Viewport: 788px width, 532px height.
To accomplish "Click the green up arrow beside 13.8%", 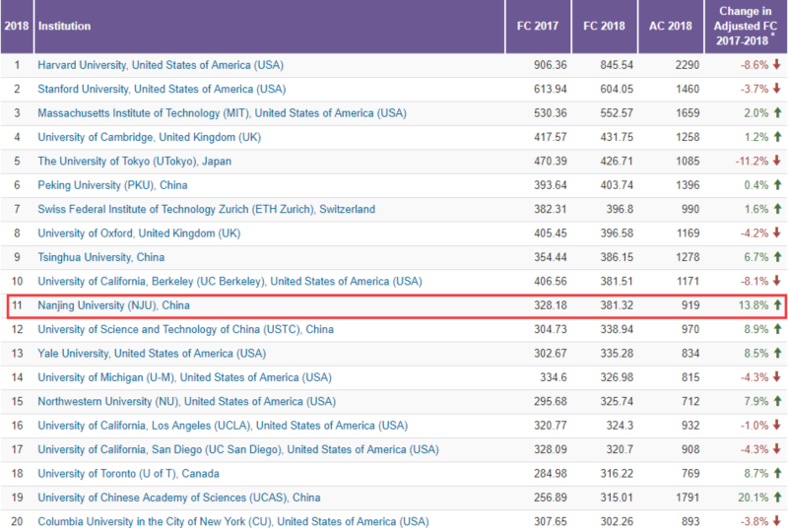I will (x=776, y=305).
